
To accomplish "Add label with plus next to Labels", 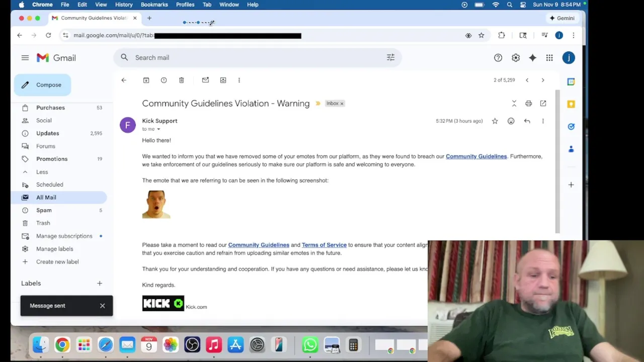I will pos(100,284).
